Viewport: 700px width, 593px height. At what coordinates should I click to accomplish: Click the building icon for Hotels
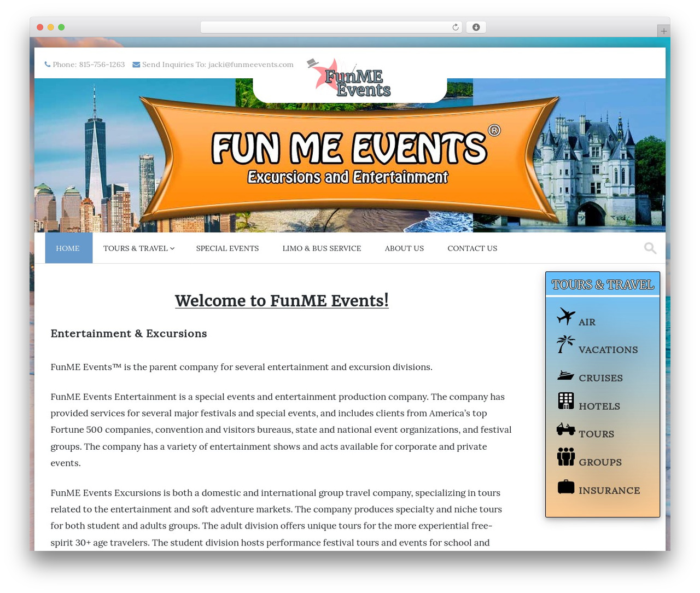(566, 401)
